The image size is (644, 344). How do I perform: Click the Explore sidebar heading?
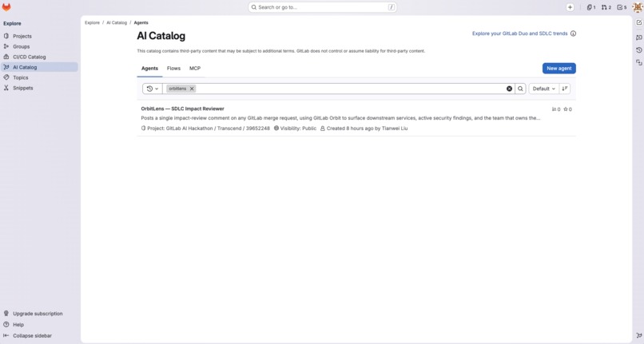pos(12,23)
